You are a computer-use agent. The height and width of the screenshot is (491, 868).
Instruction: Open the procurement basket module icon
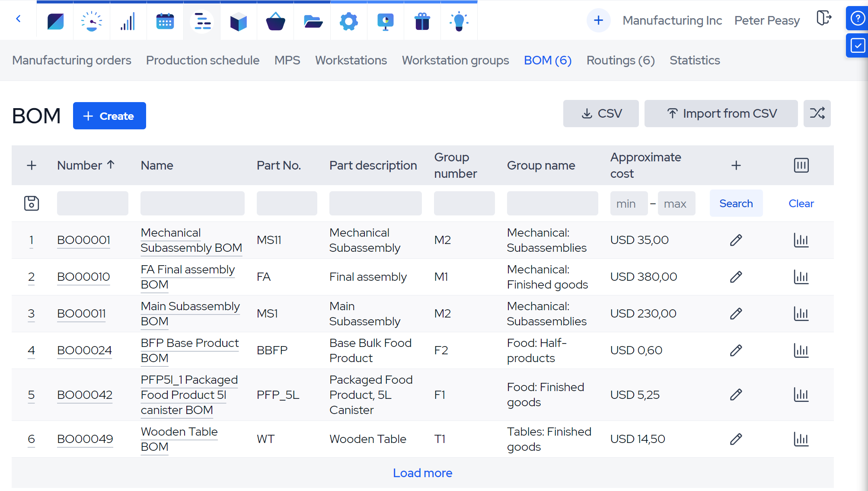point(275,21)
